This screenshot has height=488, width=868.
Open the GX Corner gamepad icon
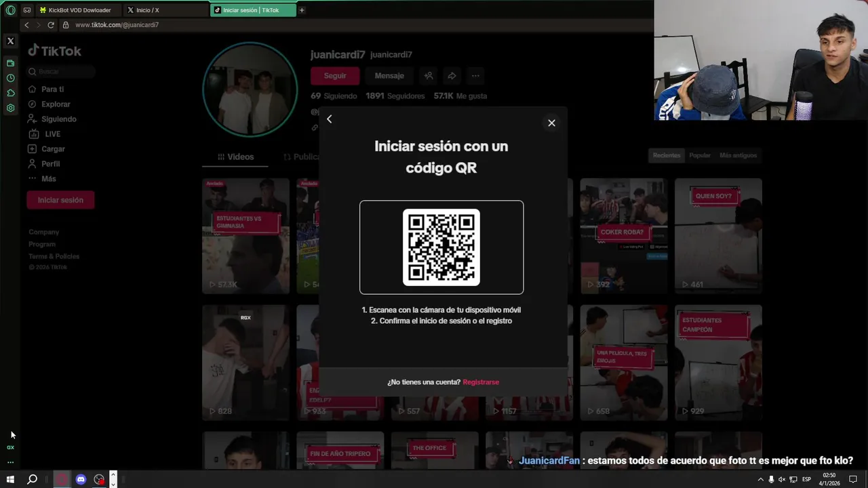[27, 10]
